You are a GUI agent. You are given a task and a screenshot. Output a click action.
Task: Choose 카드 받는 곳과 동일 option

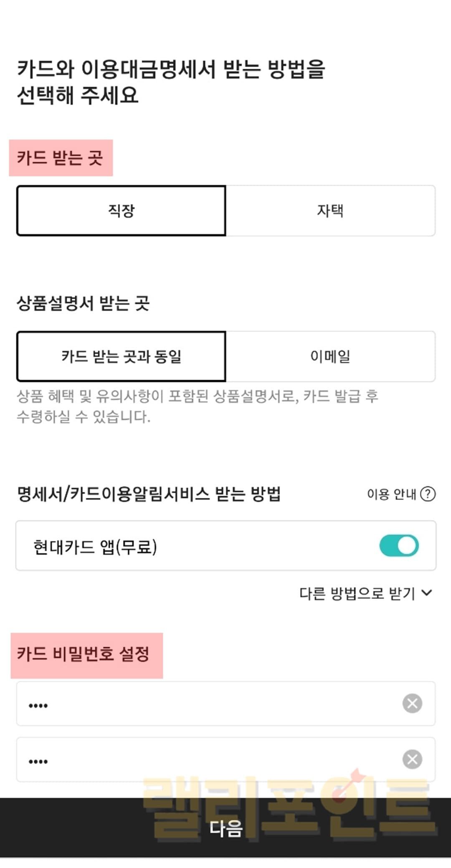(x=121, y=356)
